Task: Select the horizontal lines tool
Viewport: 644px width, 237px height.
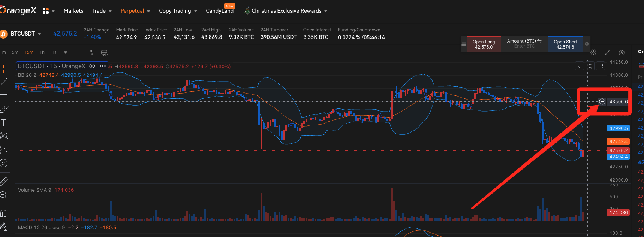Action: point(4,95)
